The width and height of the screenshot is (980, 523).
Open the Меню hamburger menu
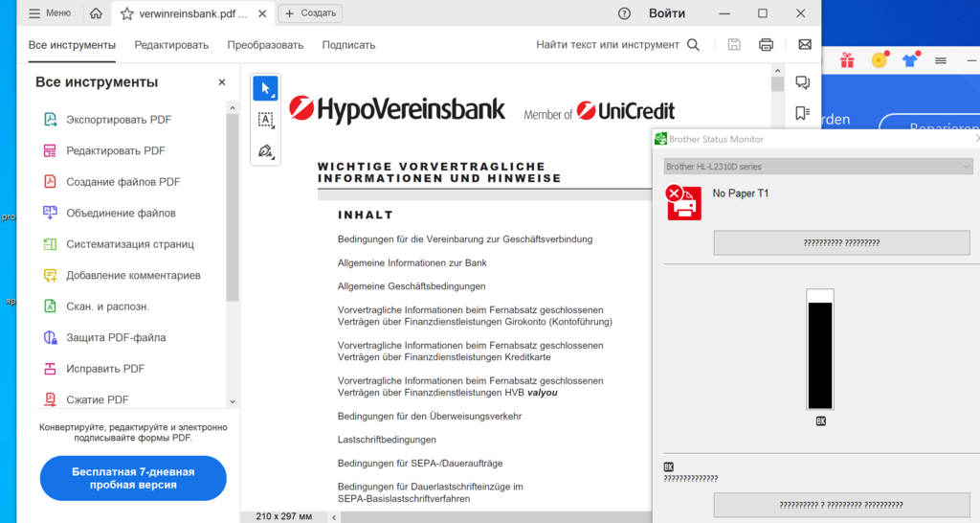[x=49, y=13]
